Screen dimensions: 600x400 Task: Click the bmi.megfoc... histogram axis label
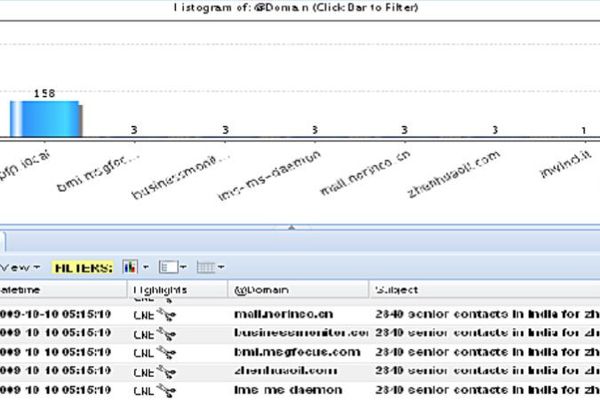coord(98,172)
